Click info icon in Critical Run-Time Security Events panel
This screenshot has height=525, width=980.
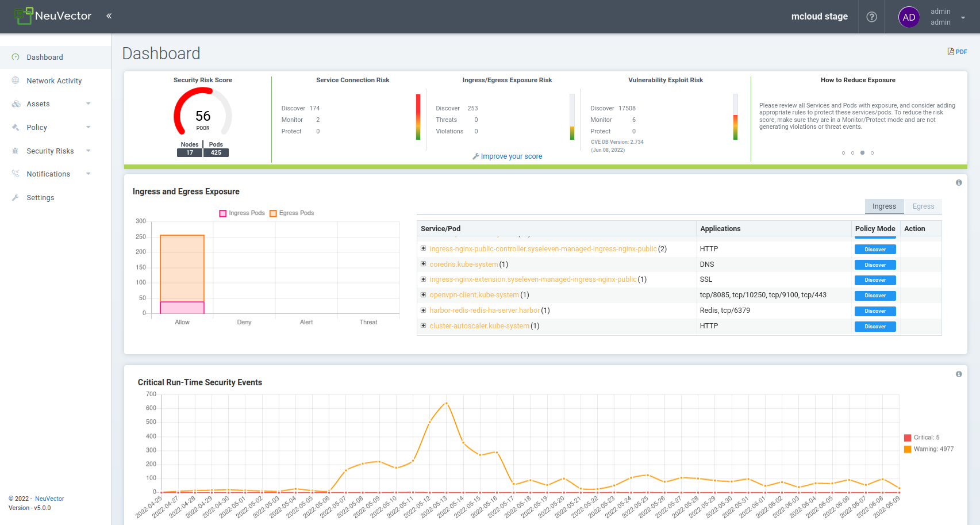point(958,374)
